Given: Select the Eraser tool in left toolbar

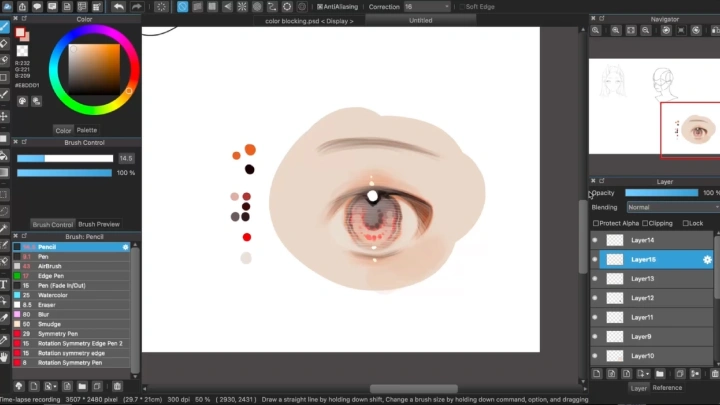Looking at the screenshot, I should coord(4,44).
